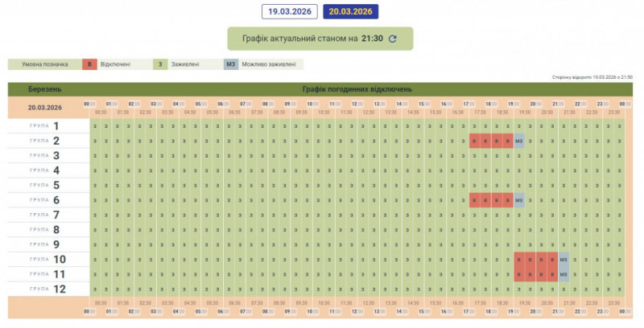Click the first red cell in Група 2

475,141
